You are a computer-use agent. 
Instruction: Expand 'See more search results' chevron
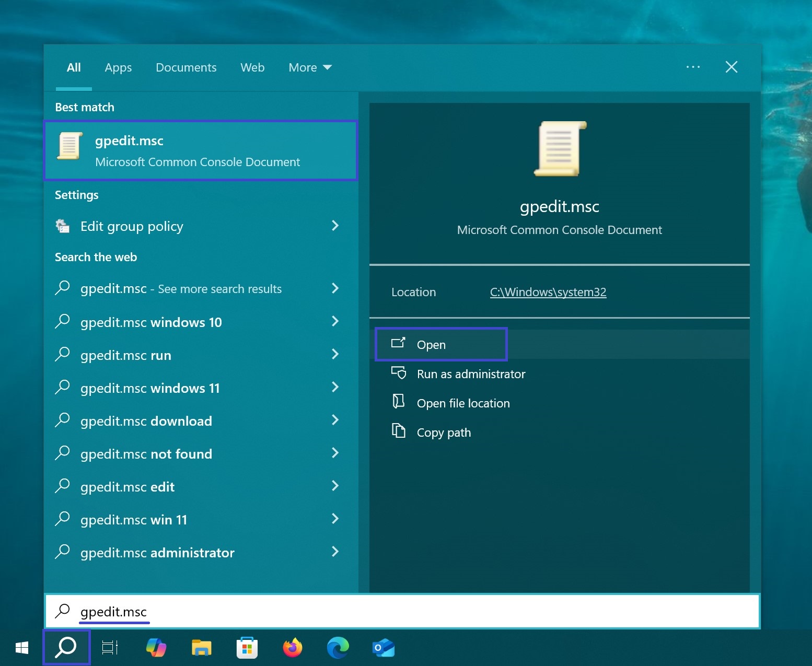[x=335, y=288]
